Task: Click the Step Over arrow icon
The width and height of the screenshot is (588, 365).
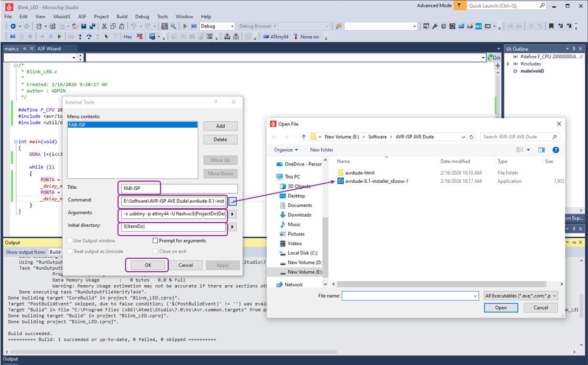Action: 89,37
